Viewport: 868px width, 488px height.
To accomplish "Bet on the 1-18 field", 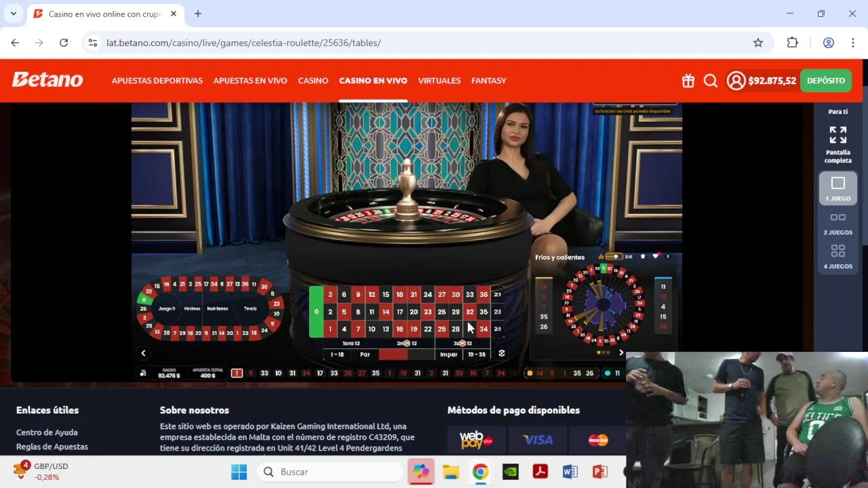I will [x=337, y=354].
